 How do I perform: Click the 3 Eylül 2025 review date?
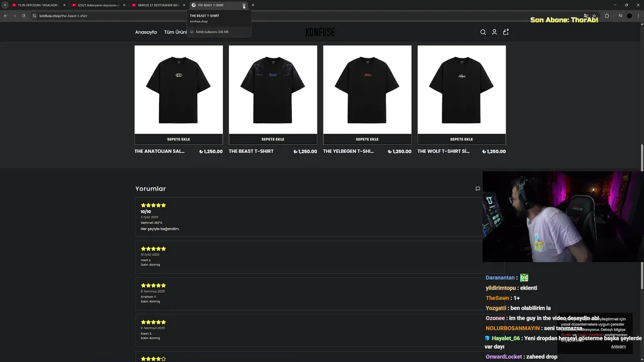[149, 217]
